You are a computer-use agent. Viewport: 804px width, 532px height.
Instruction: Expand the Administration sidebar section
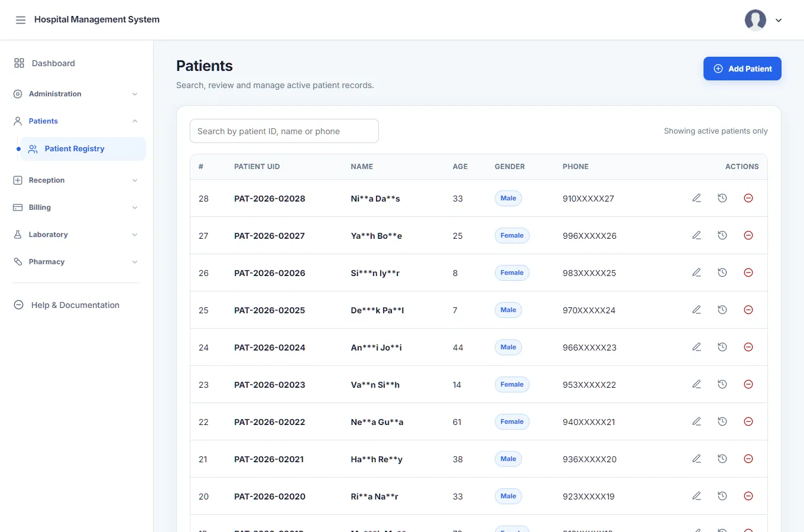coord(76,94)
